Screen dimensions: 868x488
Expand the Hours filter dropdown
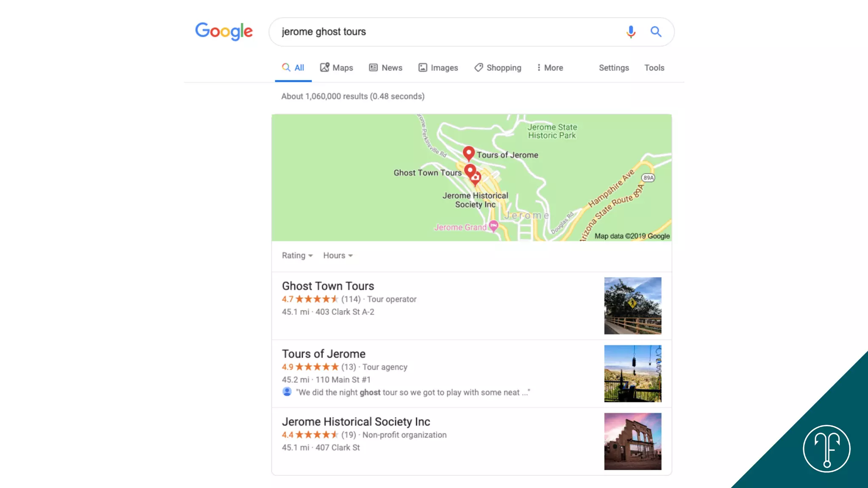(x=338, y=255)
